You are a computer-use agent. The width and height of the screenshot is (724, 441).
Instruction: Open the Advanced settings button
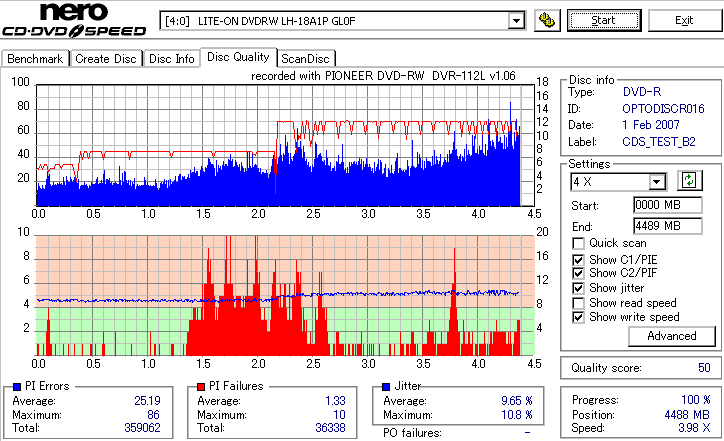tap(672, 336)
